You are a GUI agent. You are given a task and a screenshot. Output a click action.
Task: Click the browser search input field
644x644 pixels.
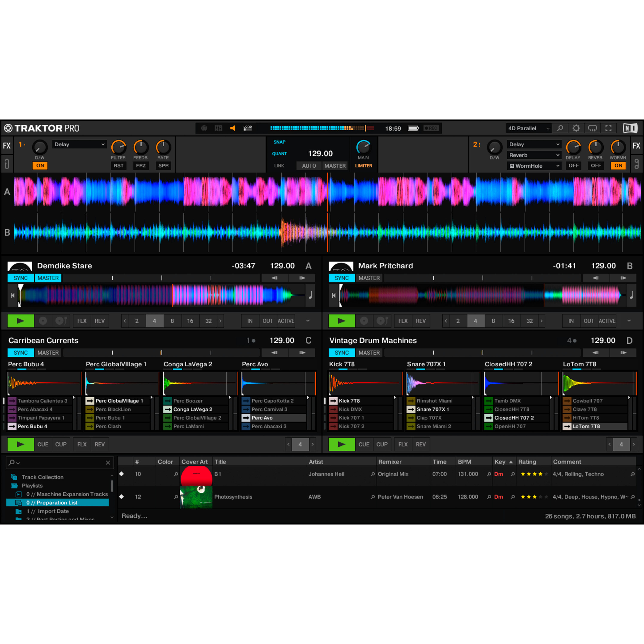tap(60, 463)
